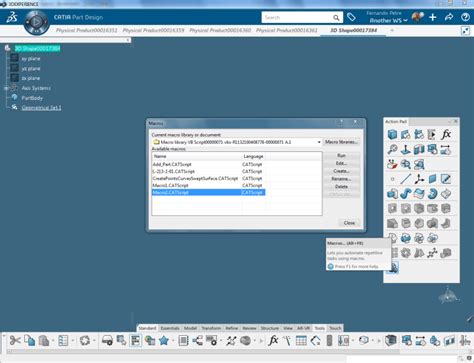Click the plus add icon in top bar
474x363 pixels.
click(433, 17)
